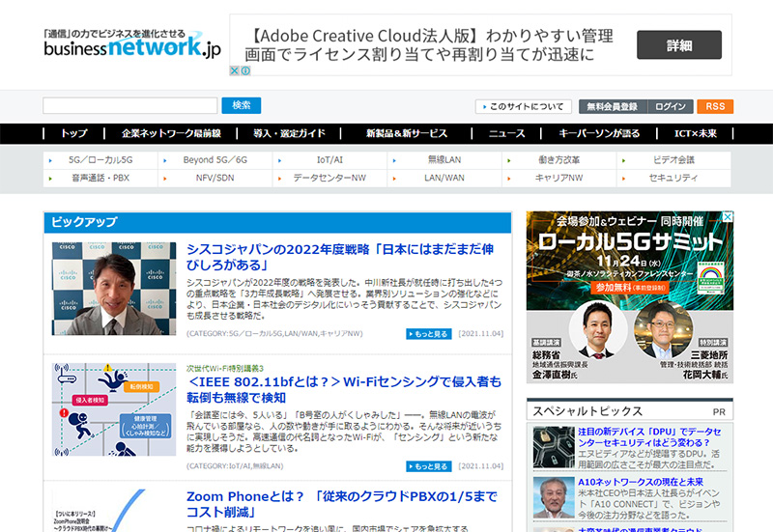
Task: Go to ニュース navigation item
Action: [x=506, y=133]
